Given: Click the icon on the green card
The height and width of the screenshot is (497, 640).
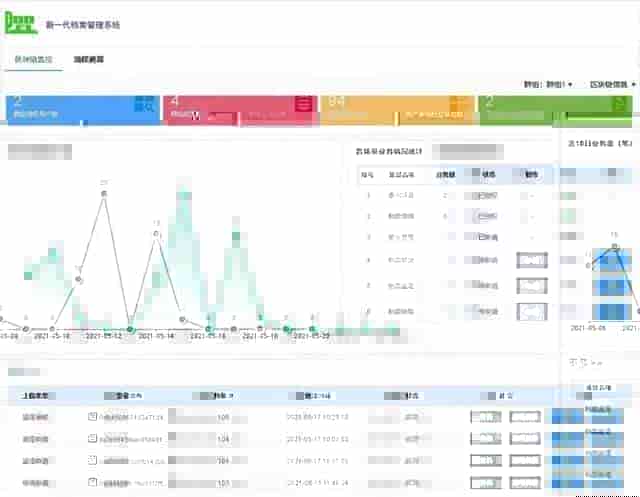Looking at the screenshot, I should tap(619, 104).
